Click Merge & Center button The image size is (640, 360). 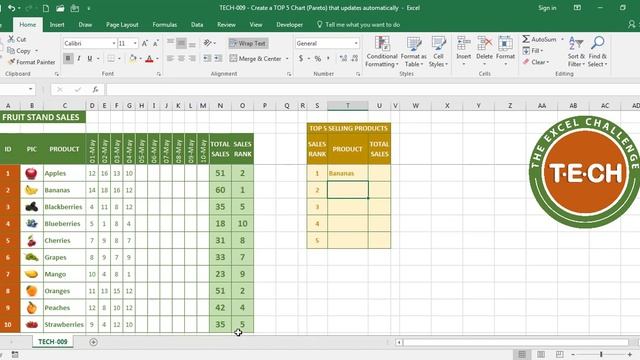point(256,59)
